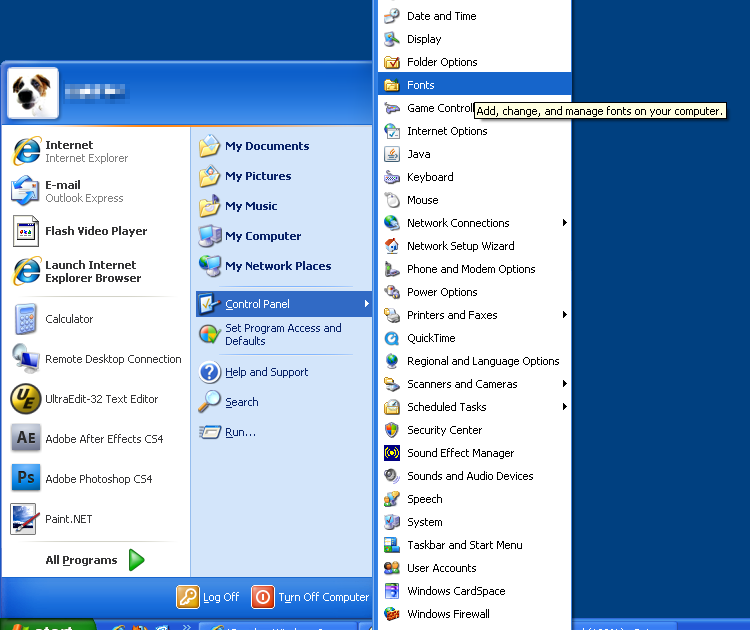The width and height of the screenshot is (750, 630).
Task: Launch UltraEdit-32 Text Editor icon
Action: (x=26, y=399)
